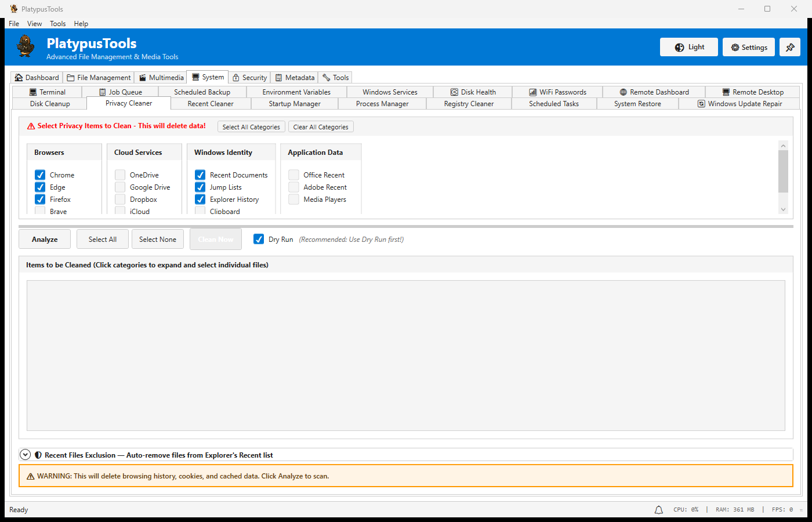
Task: Open the Disk Health tab
Action: pyautogui.click(x=473, y=92)
